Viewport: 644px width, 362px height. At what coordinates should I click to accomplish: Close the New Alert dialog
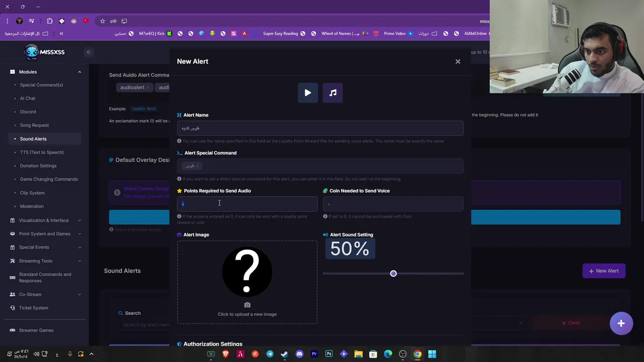point(458,61)
